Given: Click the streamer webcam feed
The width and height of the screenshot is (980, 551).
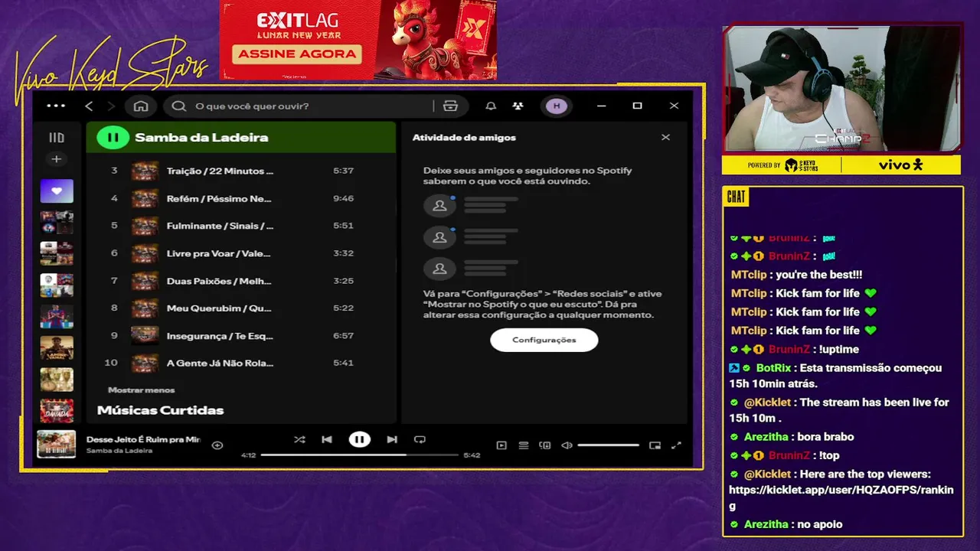Looking at the screenshot, I should pyautogui.click(x=842, y=88).
